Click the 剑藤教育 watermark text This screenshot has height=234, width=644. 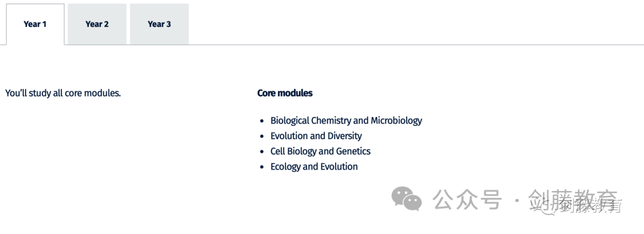pyautogui.click(x=573, y=200)
